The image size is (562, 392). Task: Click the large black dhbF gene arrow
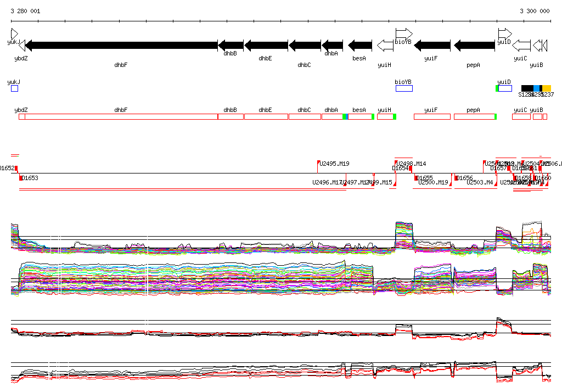point(121,46)
